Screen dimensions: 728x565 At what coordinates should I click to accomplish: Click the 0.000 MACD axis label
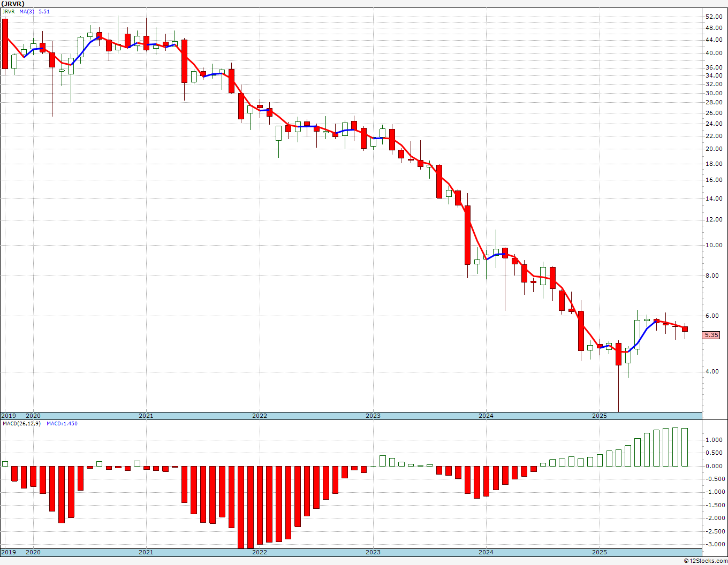click(x=715, y=466)
